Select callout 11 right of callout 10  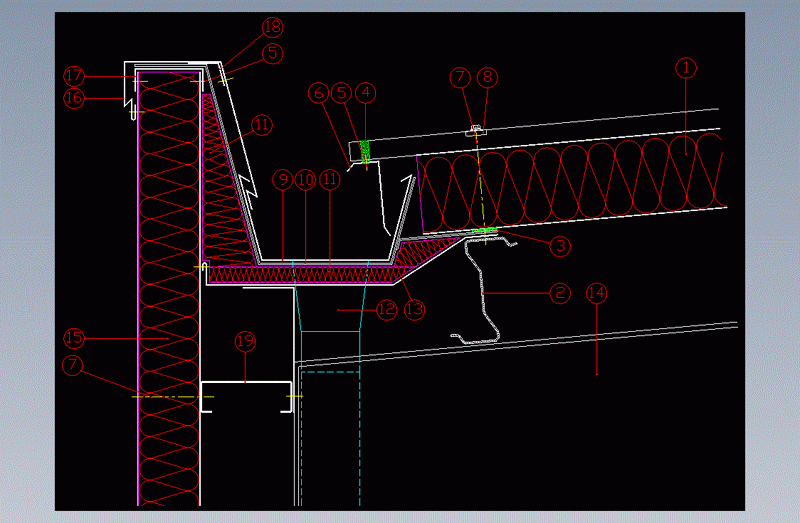coord(331,180)
